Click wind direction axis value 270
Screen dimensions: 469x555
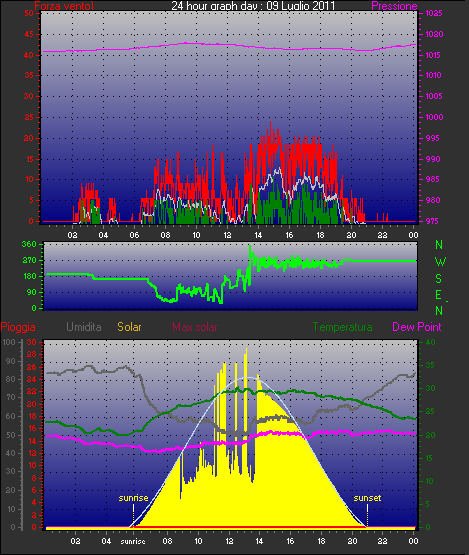pyautogui.click(x=29, y=260)
